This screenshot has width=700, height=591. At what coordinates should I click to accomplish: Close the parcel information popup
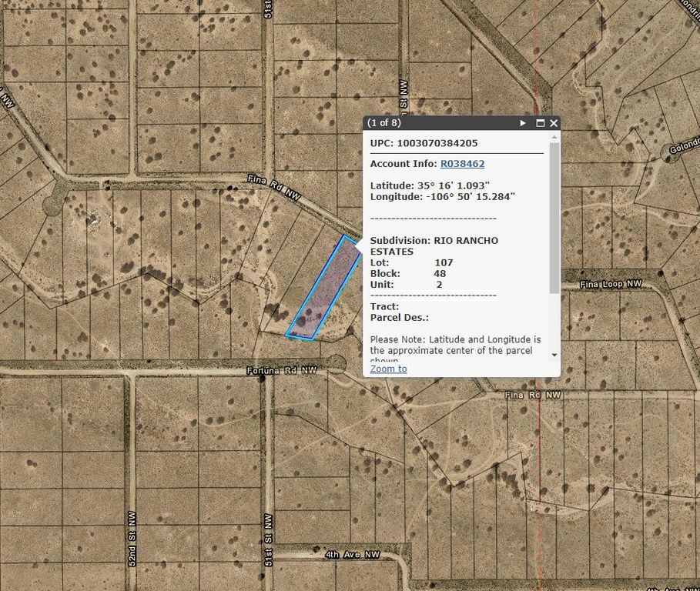pos(554,122)
